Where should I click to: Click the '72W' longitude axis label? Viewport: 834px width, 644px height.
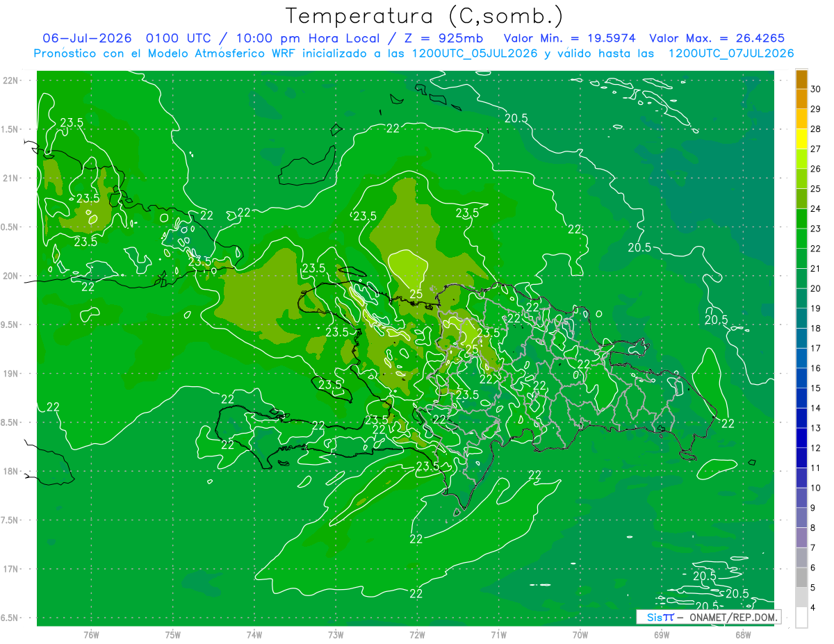click(417, 634)
